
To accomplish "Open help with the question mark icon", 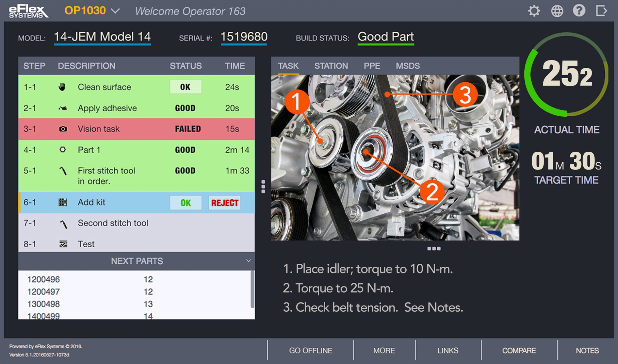I will 579,11.
